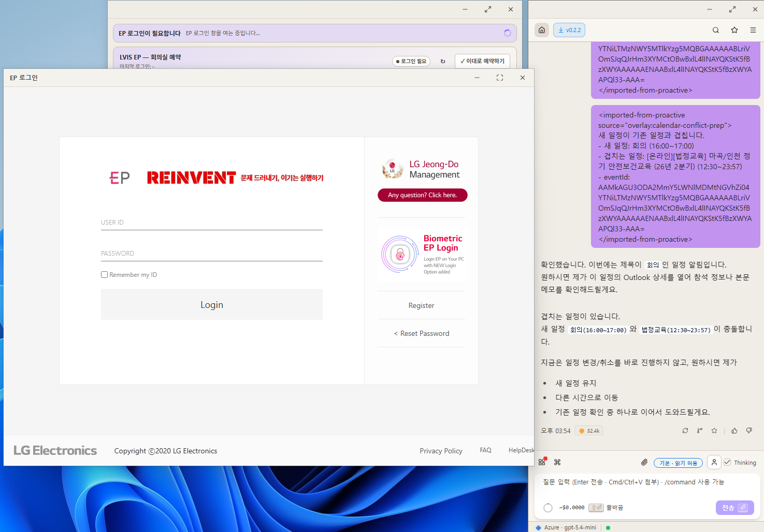Viewport: 764px width, 532px height.
Task: Click the Reset Password link
Action: tap(422, 333)
